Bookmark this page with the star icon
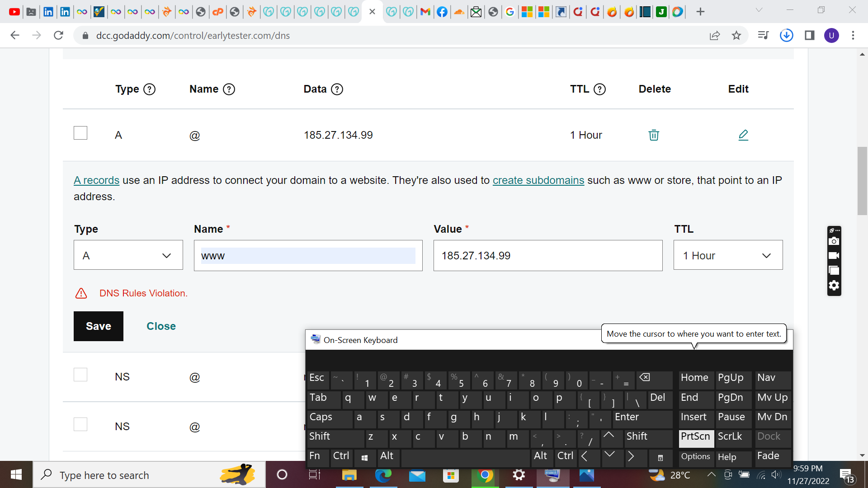This screenshot has height=488, width=868. point(736,35)
